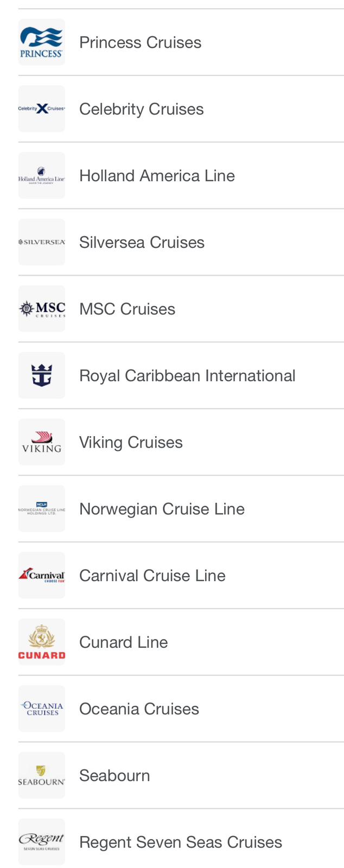Click the Celebrity Cruises X logo

pyautogui.click(x=42, y=109)
